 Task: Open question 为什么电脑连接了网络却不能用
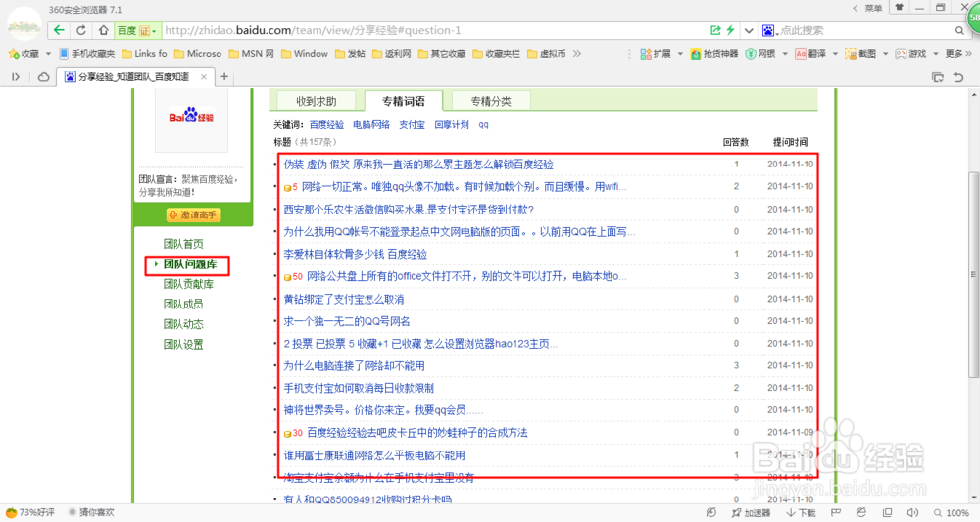coord(355,366)
